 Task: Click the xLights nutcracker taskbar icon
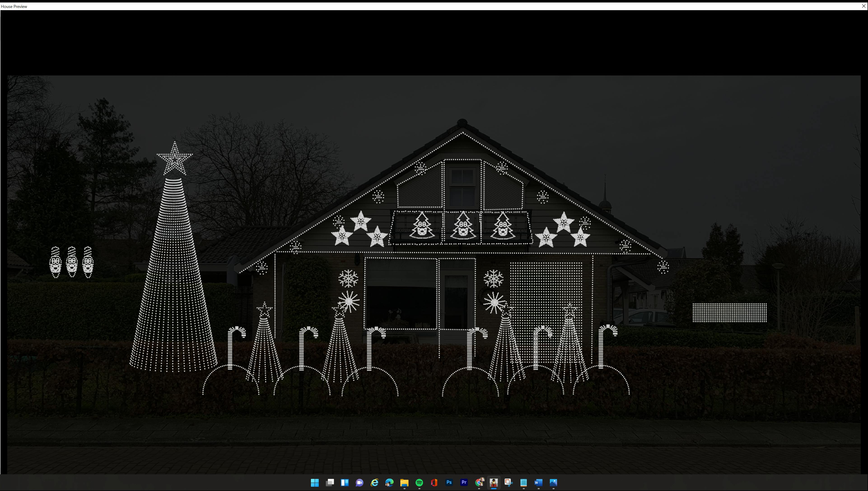494,483
